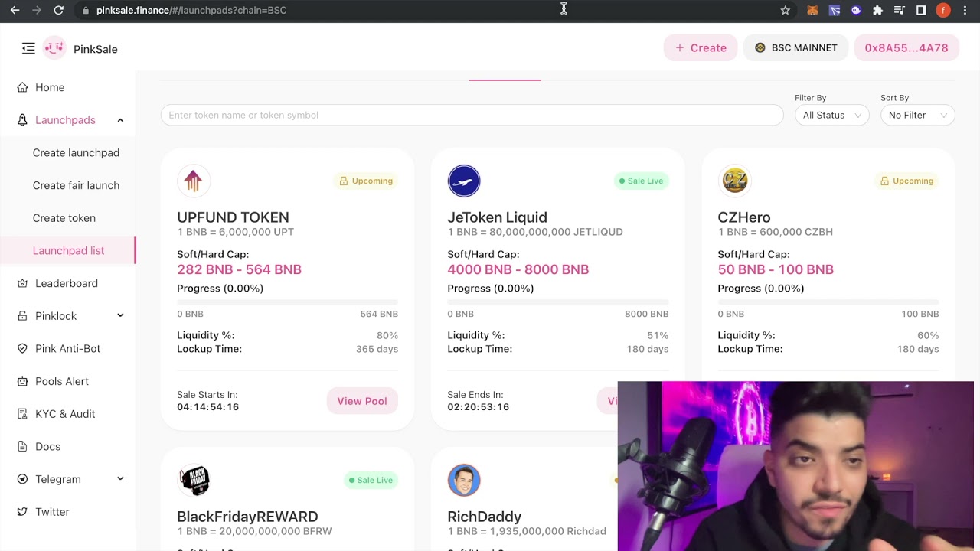The height and width of the screenshot is (551, 980).
Task: Select Launchpad list menu item
Action: (68, 250)
